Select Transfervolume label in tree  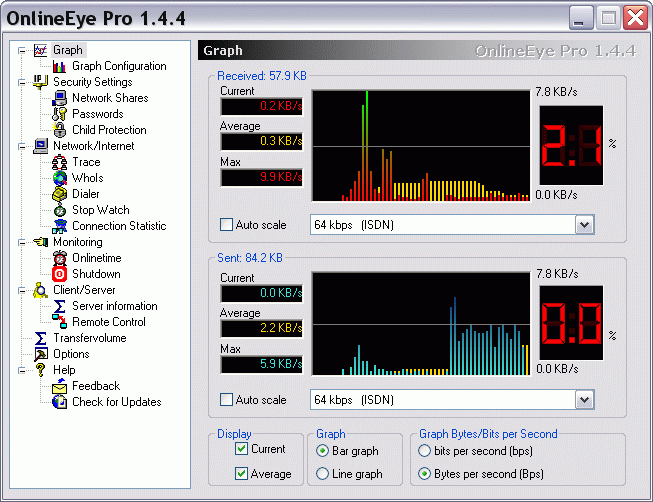pos(90,338)
